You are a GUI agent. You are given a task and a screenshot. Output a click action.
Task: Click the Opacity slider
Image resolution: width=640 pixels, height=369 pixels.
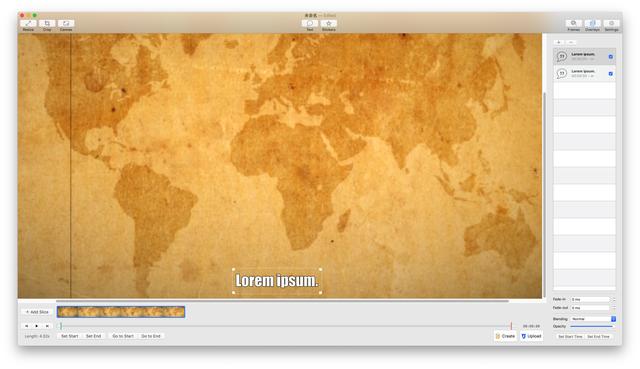click(592, 326)
